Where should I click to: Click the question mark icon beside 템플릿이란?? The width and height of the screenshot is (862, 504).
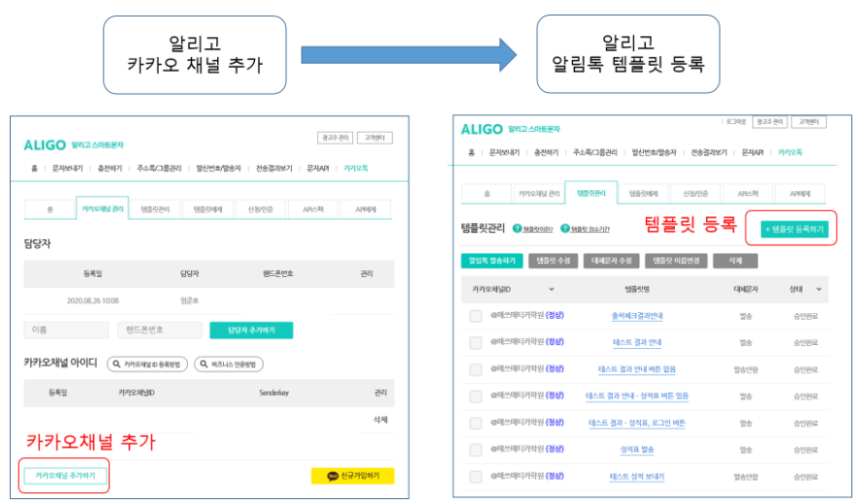[x=518, y=229]
